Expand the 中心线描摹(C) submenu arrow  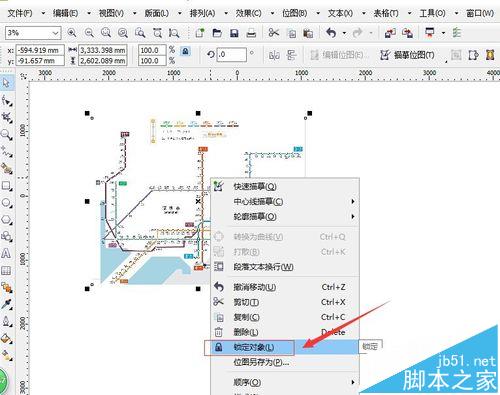point(353,201)
